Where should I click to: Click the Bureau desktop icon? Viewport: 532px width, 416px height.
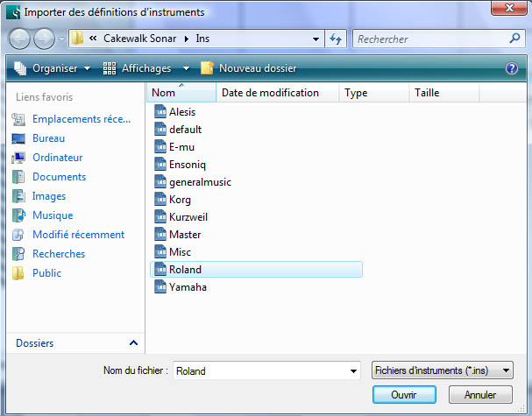point(18,138)
